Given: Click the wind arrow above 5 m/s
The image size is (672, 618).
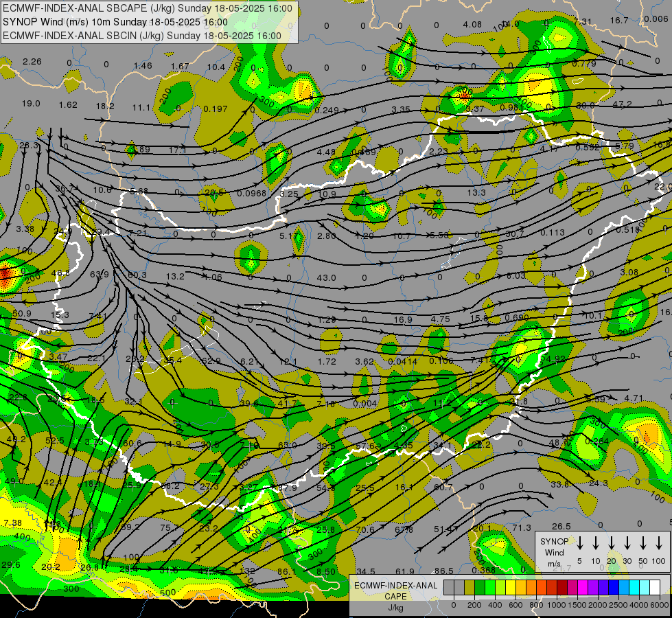Looking at the screenshot, I should [579, 542].
